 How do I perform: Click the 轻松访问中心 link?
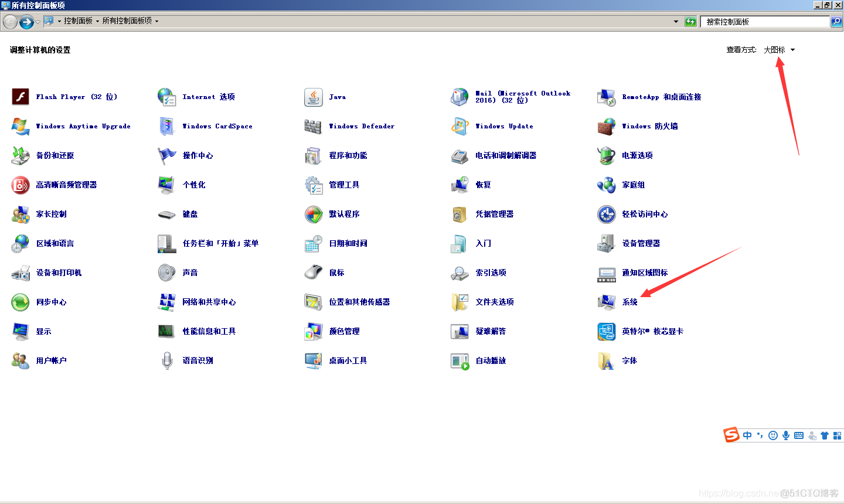645,214
